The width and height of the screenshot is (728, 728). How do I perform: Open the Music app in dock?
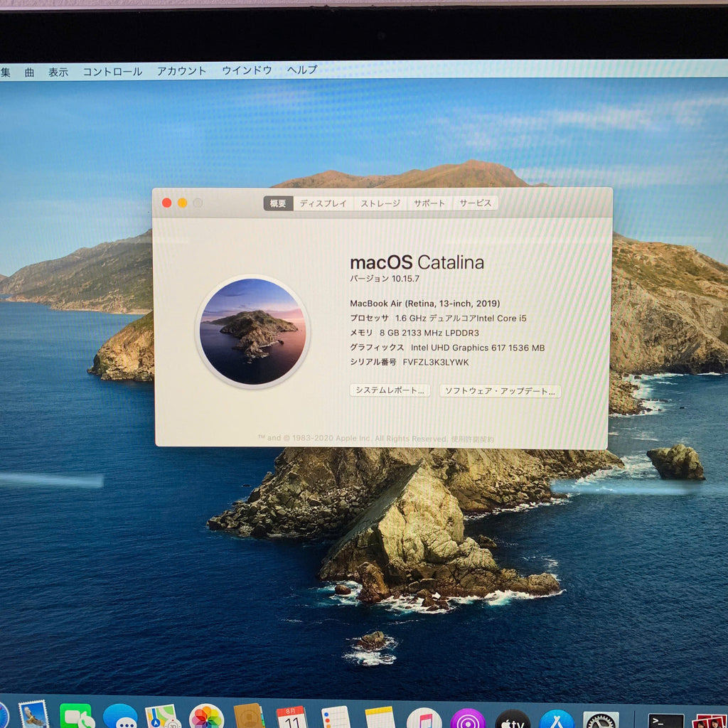[424, 718]
